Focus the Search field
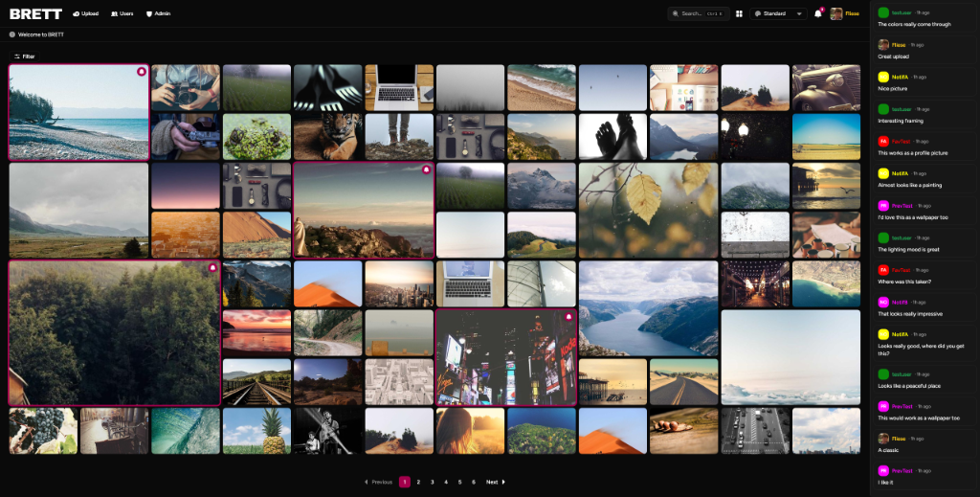The image size is (980, 497). pyautogui.click(x=698, y=13)
